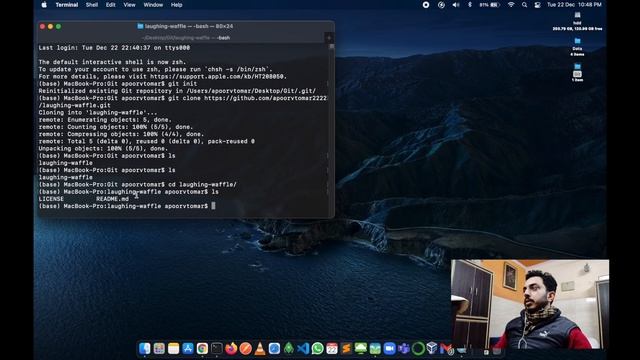Viewport: 640px width, 360px height.
Task: Open WhatsApp from the dock
Action: pyautogui.click(x=318, y=349)
